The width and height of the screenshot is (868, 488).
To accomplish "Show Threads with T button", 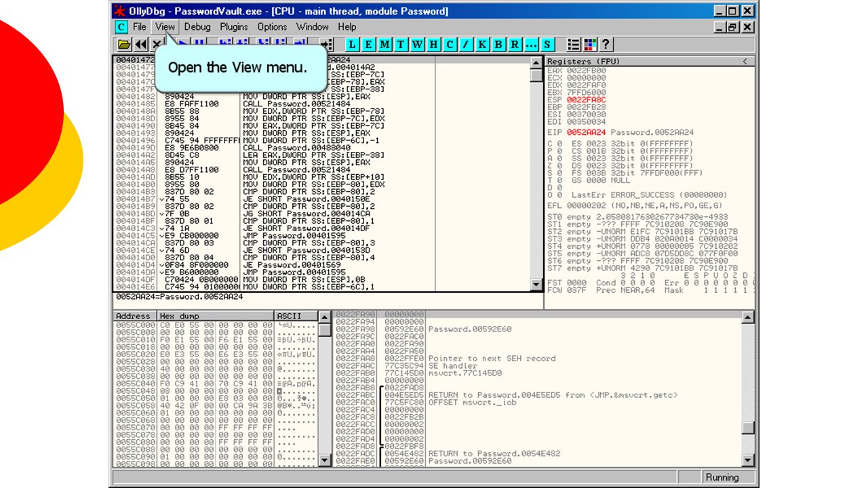I will [x=401, y=45].
